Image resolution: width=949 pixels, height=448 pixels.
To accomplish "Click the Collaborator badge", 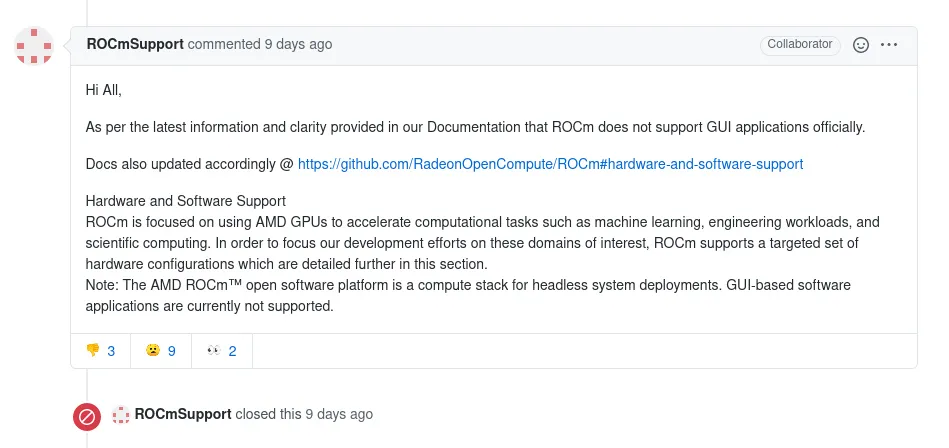I will tap(799, 45).
